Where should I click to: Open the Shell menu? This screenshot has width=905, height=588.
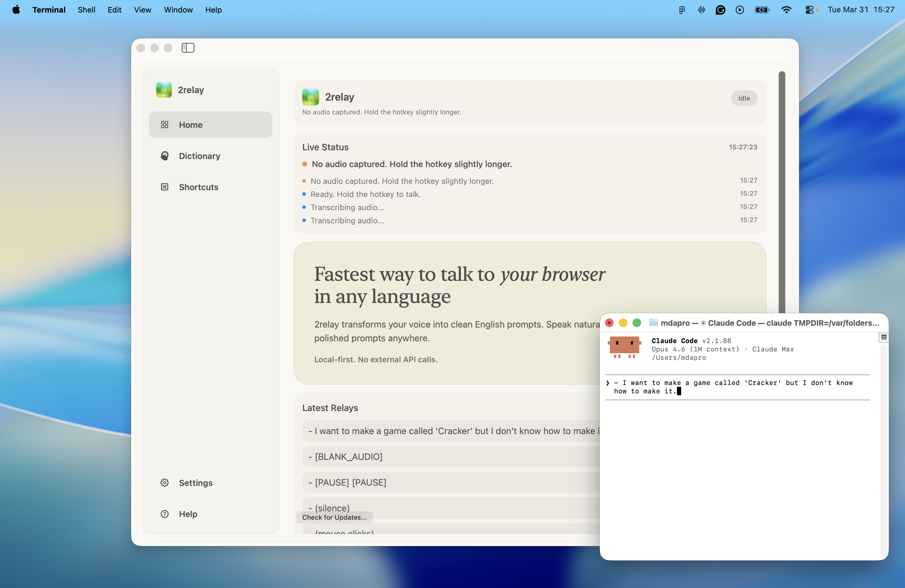(x=86, y=10)
